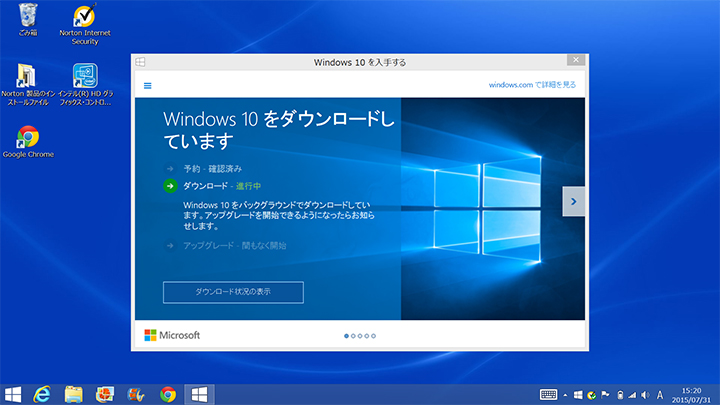The width and height of the screenshot is (720, 405).
Task: Click the Get Windows 10 tray icon
Action: pyautogui.click(x=578, y=394)
